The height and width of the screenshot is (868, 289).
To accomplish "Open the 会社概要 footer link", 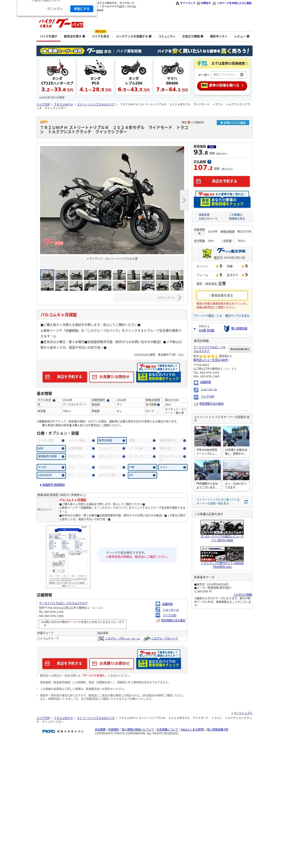I will point(100,729).
